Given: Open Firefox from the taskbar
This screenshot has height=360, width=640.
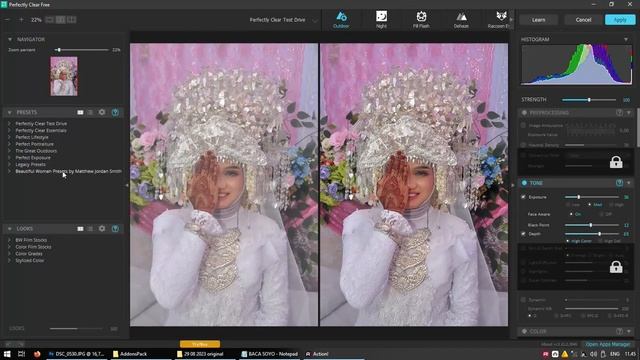Looking at the screenshot, I should click(37, 354).
